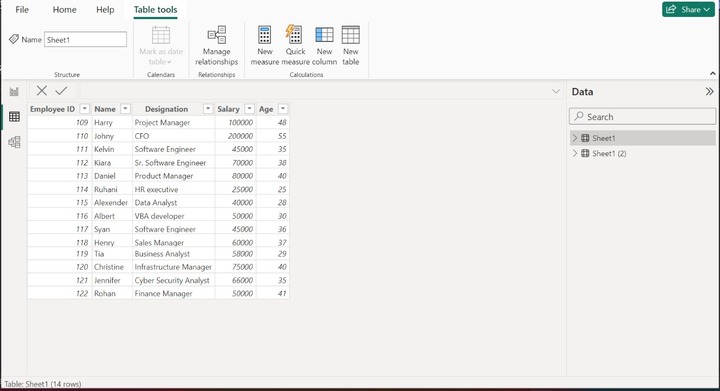This screenshot has width=720, height=391.
Task: Click the search magnifier icon in Data pane
Action: (579, 116)
